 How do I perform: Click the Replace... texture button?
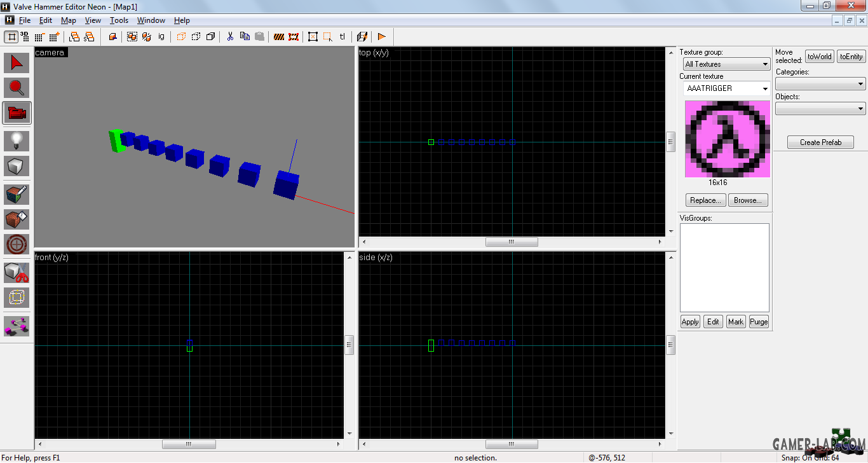[x=705, y=200]
